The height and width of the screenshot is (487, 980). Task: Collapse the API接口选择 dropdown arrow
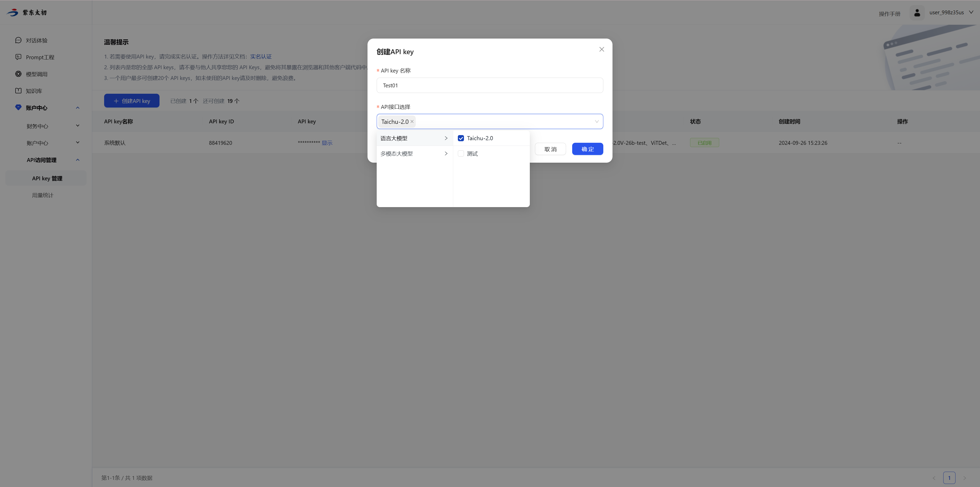pos(596,122)
